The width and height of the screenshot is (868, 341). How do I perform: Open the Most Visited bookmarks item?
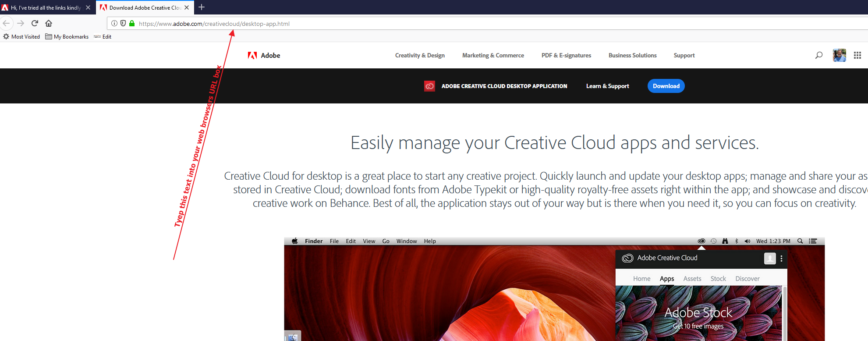point(21,37)
